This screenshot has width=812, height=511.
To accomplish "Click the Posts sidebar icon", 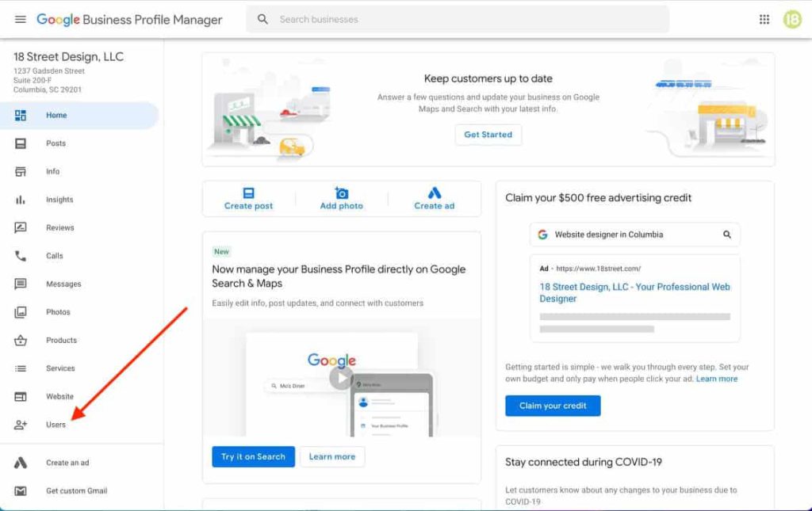I will pos(20,143).
